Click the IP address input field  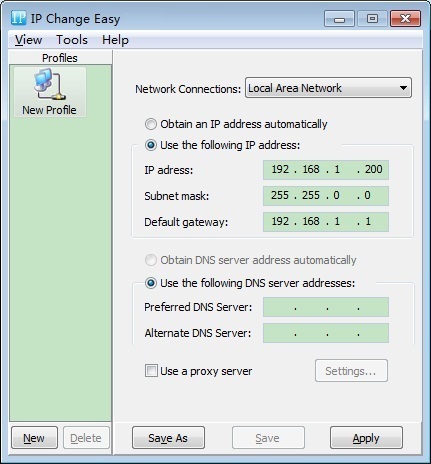point(326,170)
